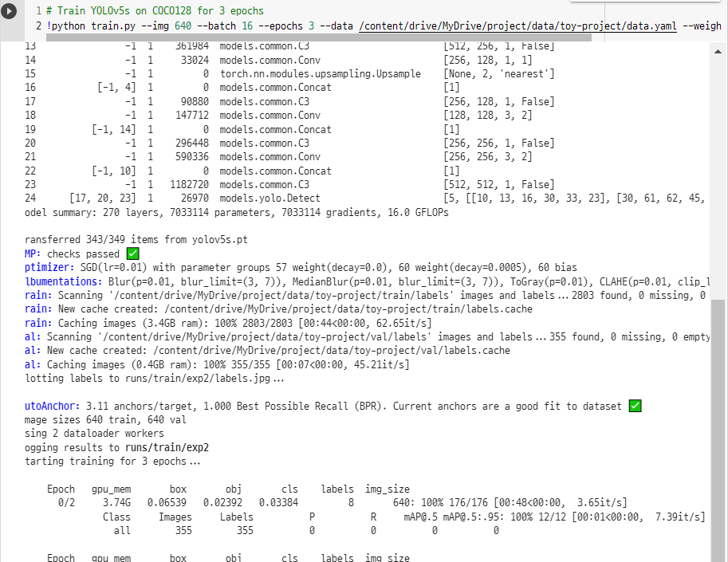Click the blue 'AutoAnchor:' label
Image resolution: width=728 pixels, height=562 pixels.
[x=53, y=406]
